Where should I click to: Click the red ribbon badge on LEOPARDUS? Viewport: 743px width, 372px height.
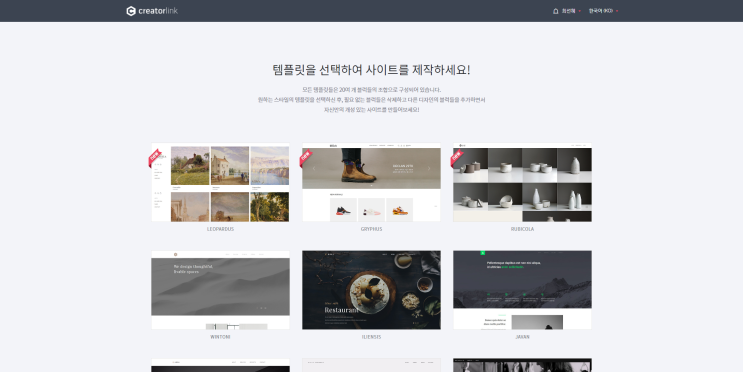[155, 158]
